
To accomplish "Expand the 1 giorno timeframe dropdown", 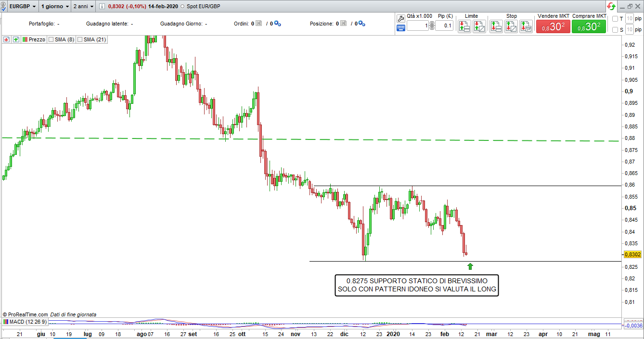I will tap(54, 6).
